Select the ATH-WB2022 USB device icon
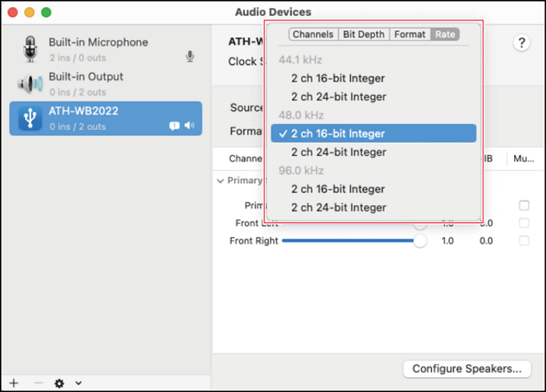Screen dimensions: 546x392 coord(30,118)
